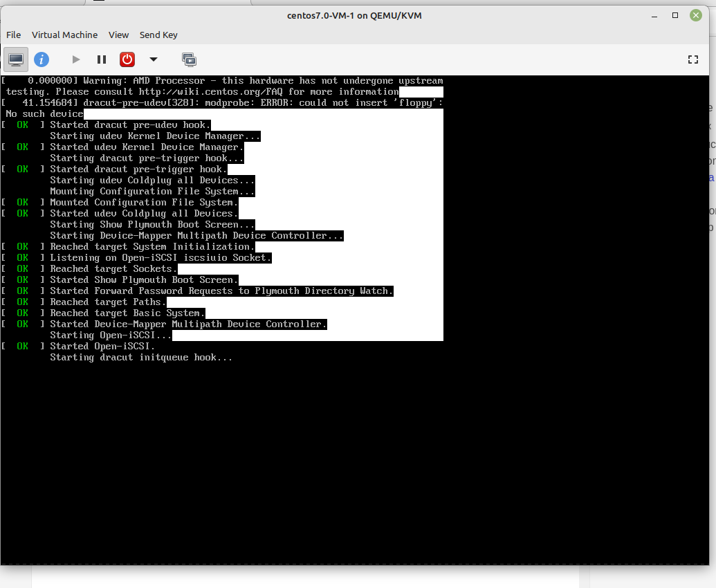
Task: Click 'Started udev Kernel Device Manager.' line
Action: pyautogui.click(x=147, y=147)
